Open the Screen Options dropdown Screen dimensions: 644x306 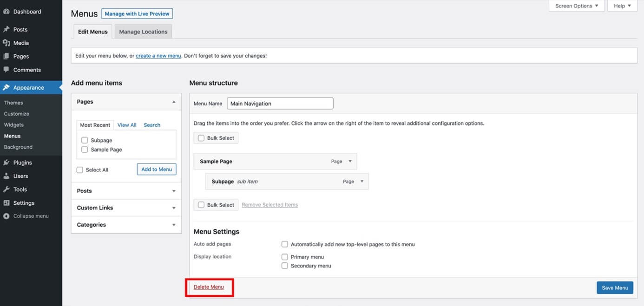pyautogui.click(x=577, y=6)
